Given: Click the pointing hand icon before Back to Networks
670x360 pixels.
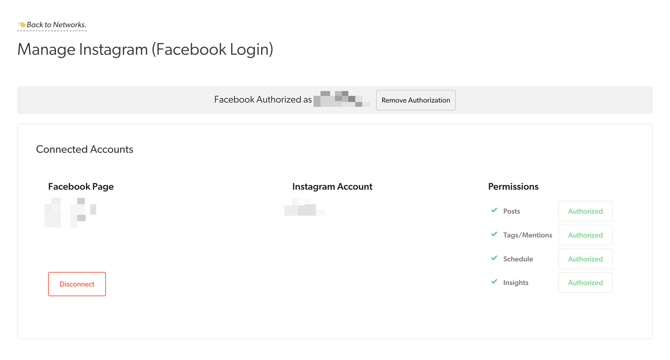Looking at the screenshot, I should (x=22, y=25).
